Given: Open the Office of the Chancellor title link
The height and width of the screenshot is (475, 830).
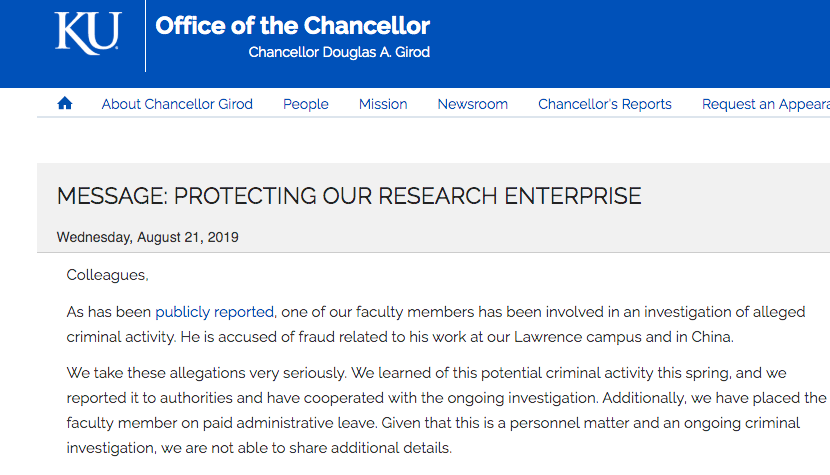Looking at the screenshot, I should click(x=292, y=26).
